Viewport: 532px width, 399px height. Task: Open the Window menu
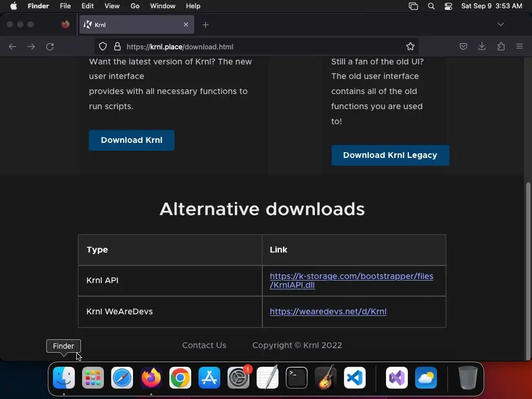[163, 6]
